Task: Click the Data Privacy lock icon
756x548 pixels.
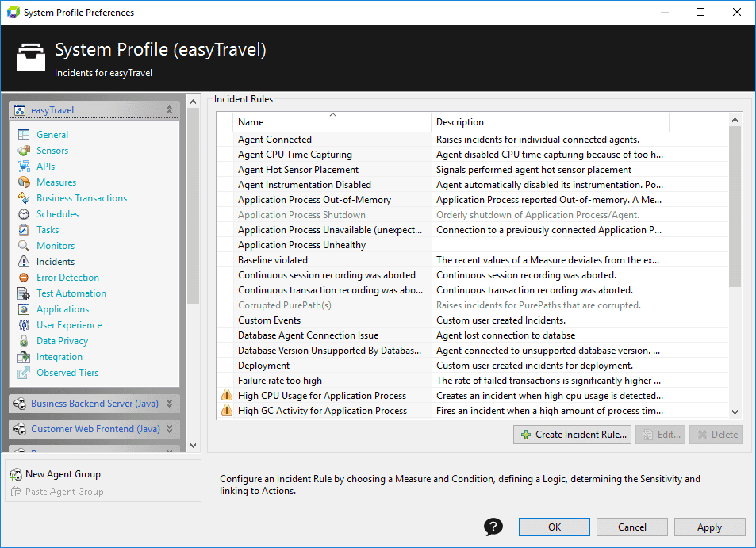Action: tap(24, 341)
